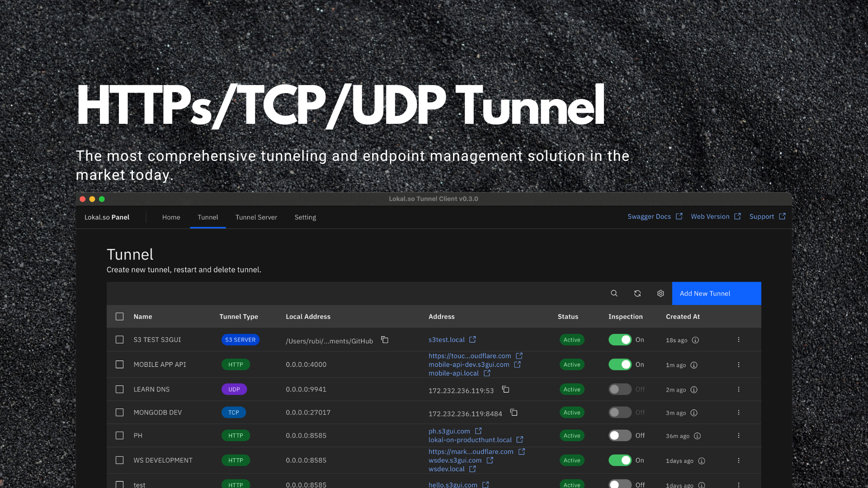The width and height of the screenshot is (868, 488).
Task: Copy the 172.232.236.119:53 address
Action: click(505, 389)
